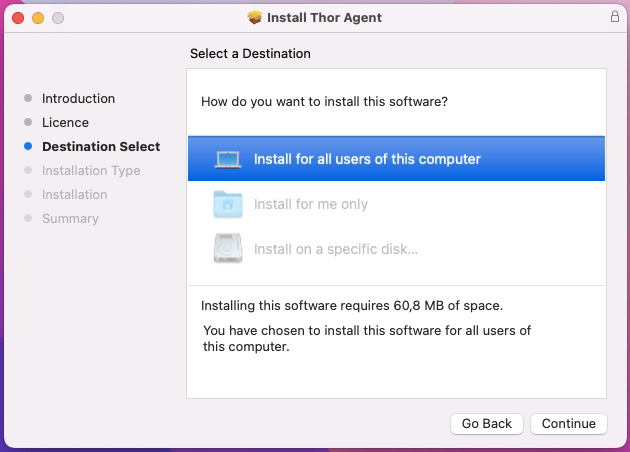The height and width of the screenshot is (452, 630).
Task: Choose Install for me only option
Action: [311, 204]
